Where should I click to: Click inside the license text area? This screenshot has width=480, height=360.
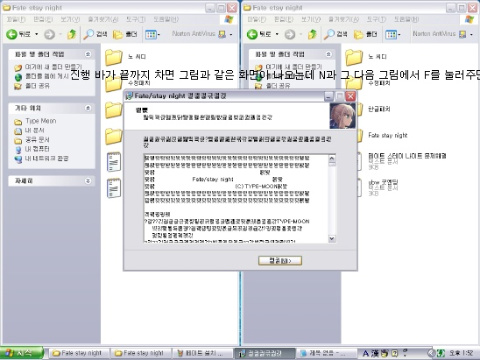tap(236, 199)
